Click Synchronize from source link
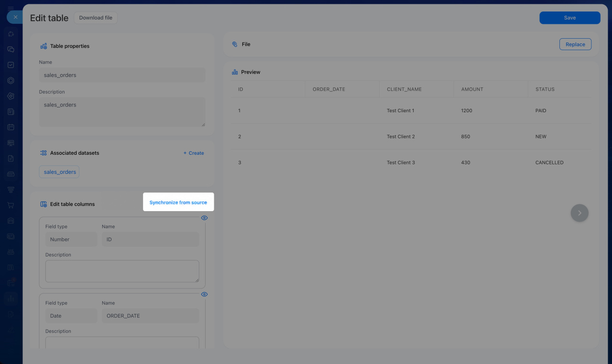 (178, 203)
